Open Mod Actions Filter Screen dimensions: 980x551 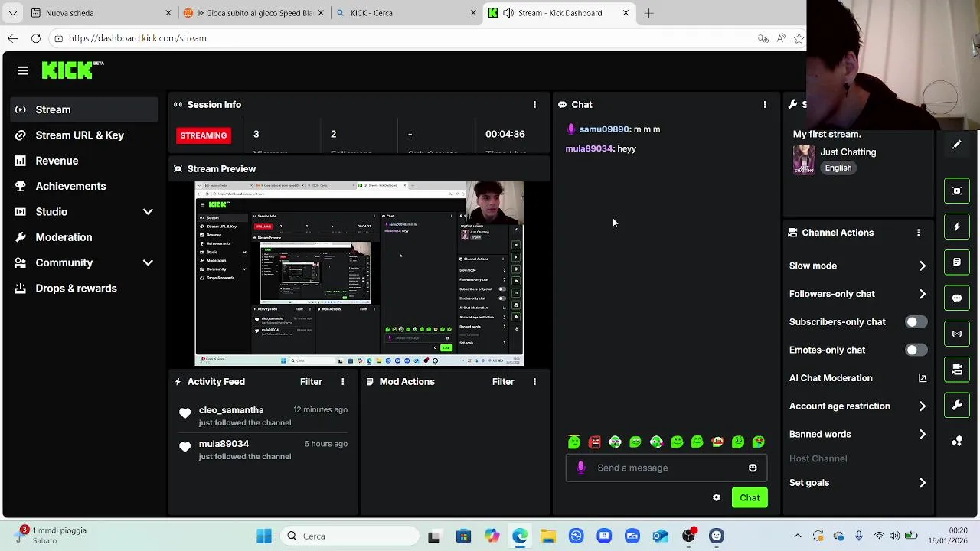pos(503,381)
